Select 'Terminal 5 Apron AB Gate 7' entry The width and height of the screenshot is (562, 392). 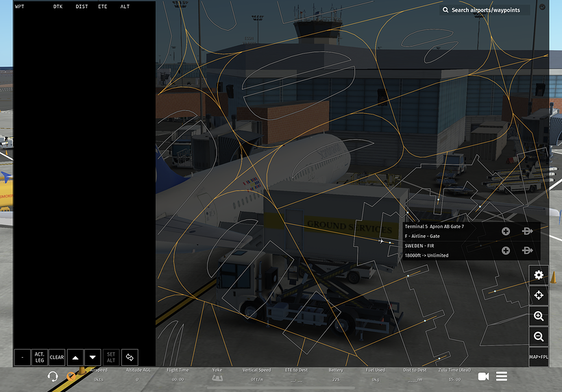[435, 226]
